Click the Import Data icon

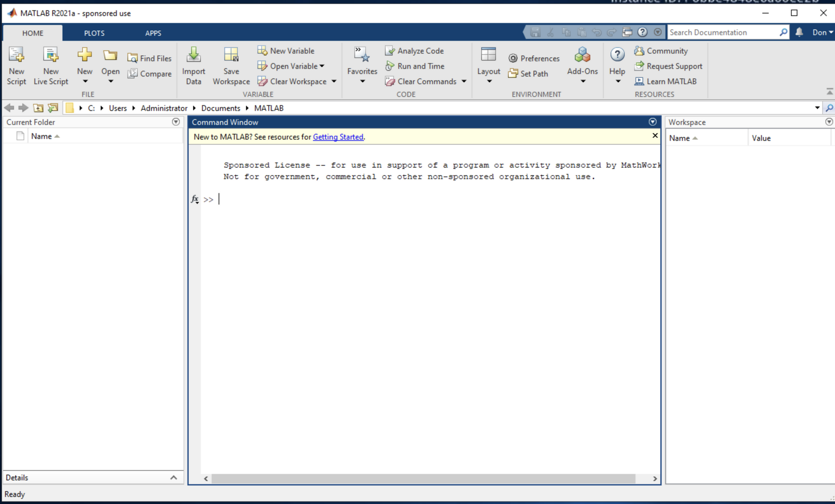tap(193, 55)
